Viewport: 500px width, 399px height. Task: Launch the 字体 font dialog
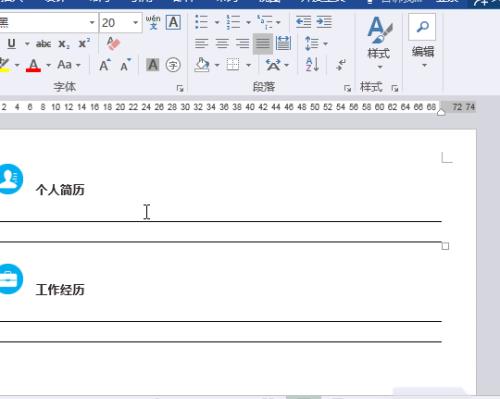pyautogui.click(x=180, y=88)
